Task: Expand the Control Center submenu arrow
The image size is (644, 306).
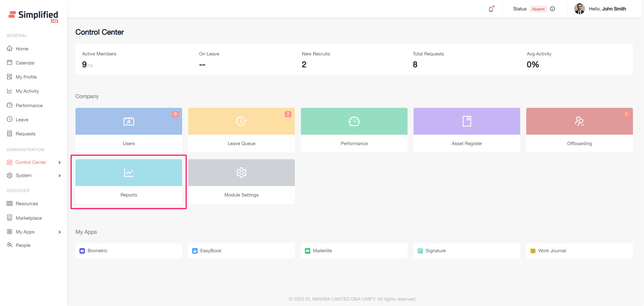Action: tap(60, 163)
